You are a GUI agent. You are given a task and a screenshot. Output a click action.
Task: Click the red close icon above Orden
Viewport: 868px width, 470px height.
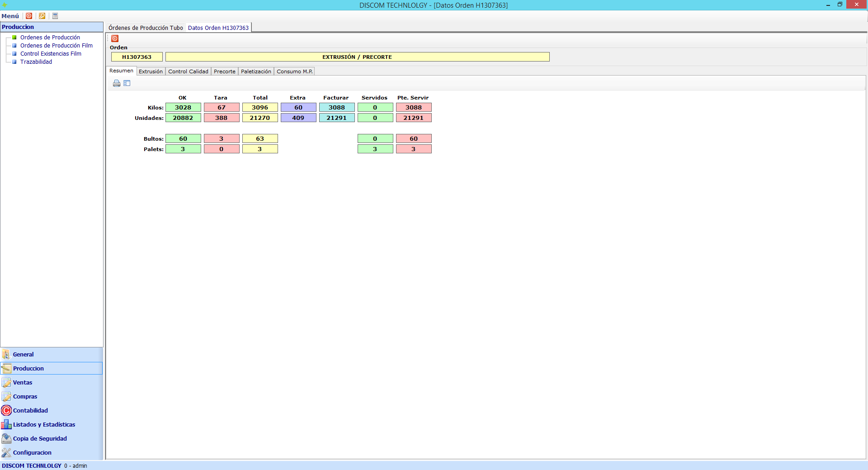[x=115, y=38]
